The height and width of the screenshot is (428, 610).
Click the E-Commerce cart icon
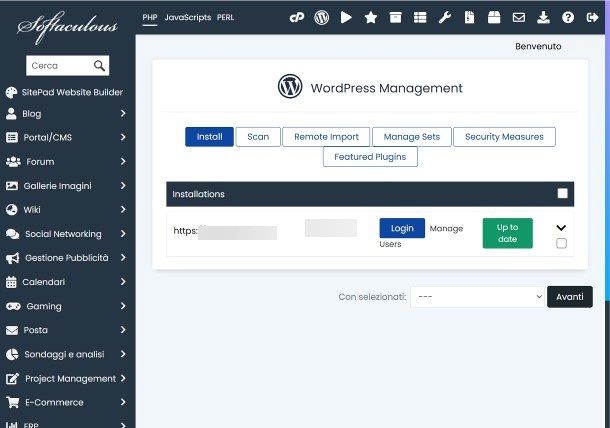pyautogui.click(x=12, y=403)
